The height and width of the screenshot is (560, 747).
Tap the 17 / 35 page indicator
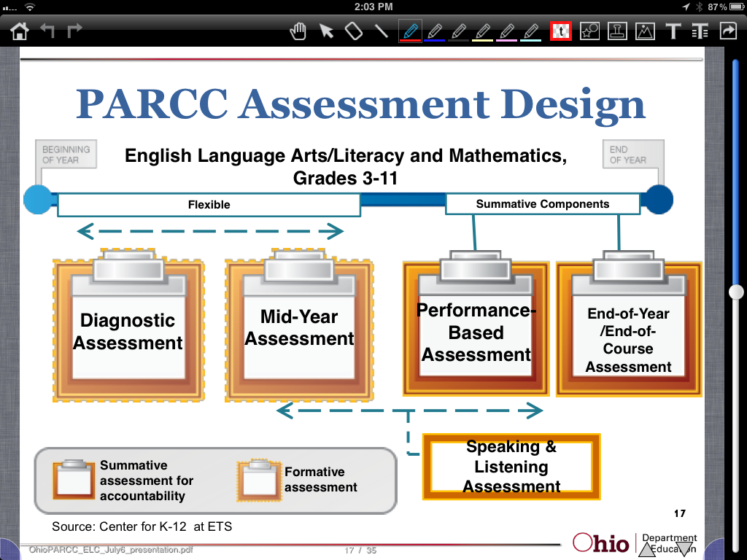[360, 551]
